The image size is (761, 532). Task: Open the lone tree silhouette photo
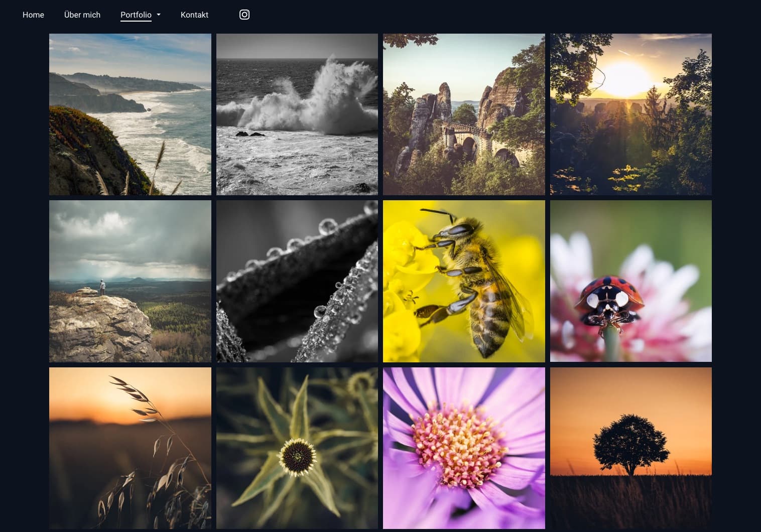coord(631,448)
